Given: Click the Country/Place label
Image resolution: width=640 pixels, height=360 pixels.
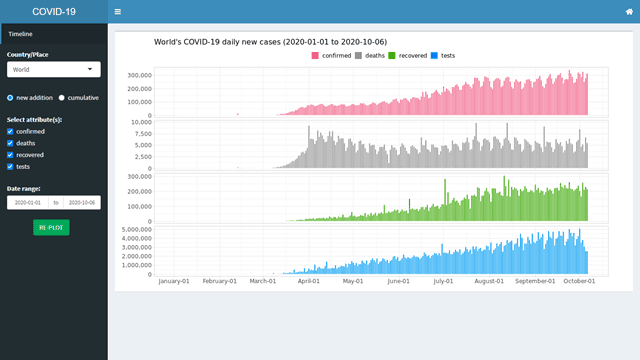Looking at the screenshot, I should click(27, 55).
